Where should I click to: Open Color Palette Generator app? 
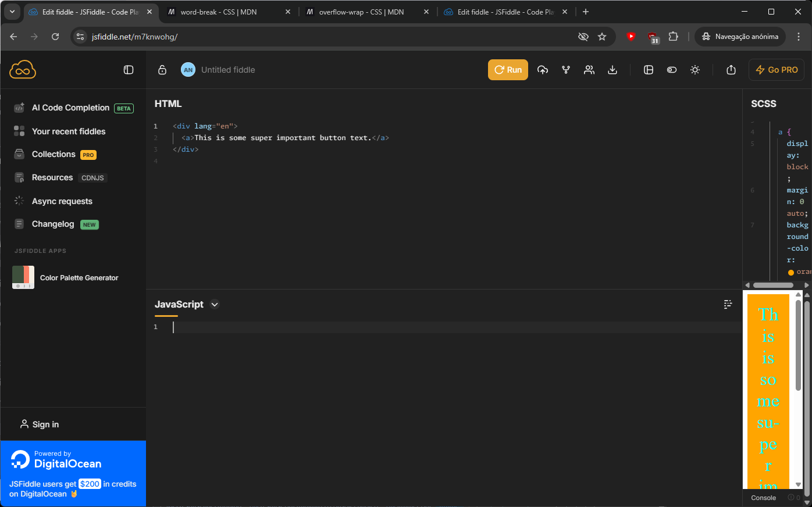[x=65, y=277]
